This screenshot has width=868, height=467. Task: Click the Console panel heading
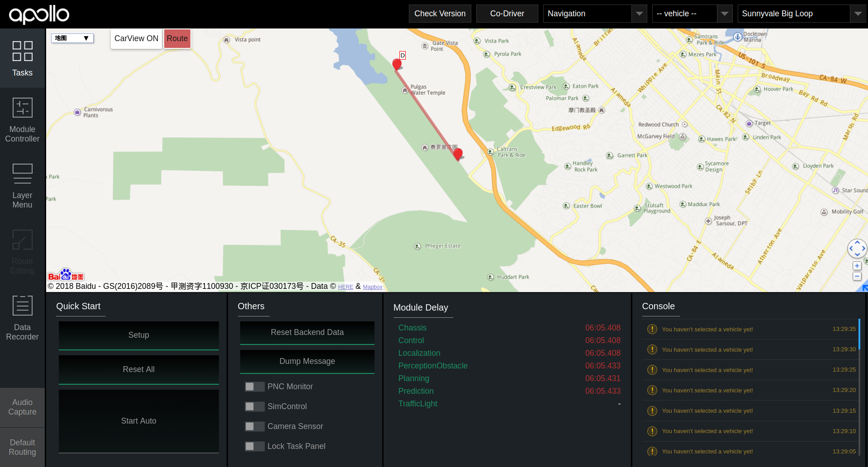(x=658, y=306)
